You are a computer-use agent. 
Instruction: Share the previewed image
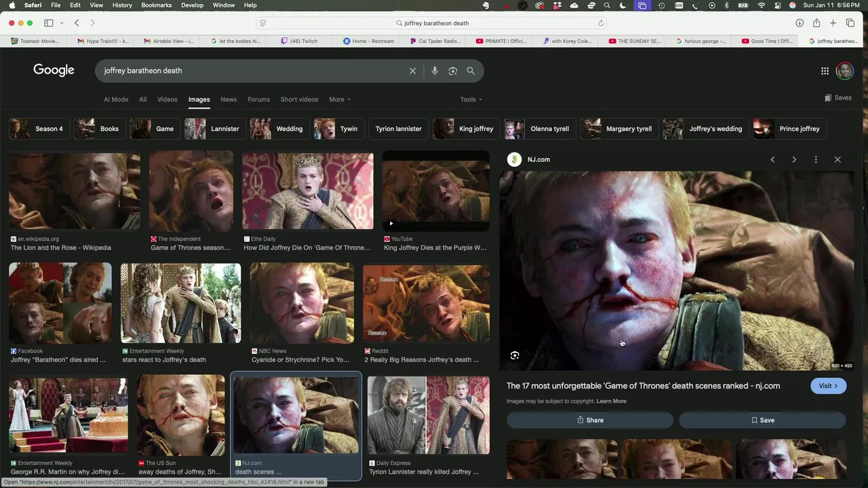[590, 420]
